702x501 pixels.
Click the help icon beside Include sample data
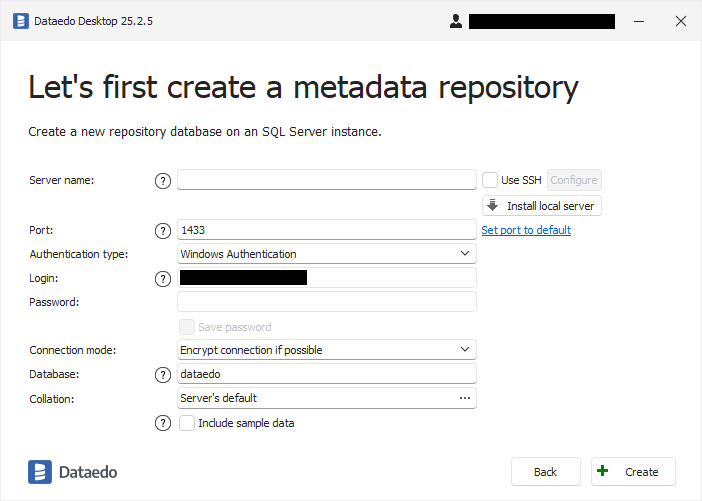163,423
